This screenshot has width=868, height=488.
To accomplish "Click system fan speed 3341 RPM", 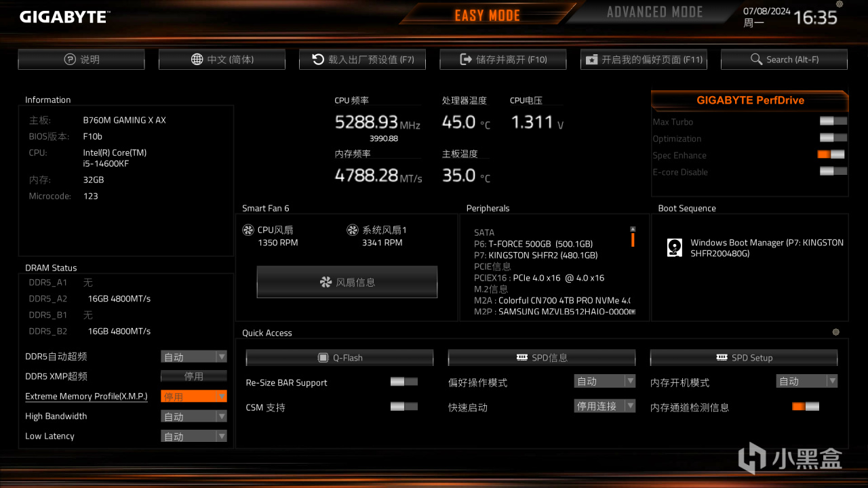I will 382,243.
